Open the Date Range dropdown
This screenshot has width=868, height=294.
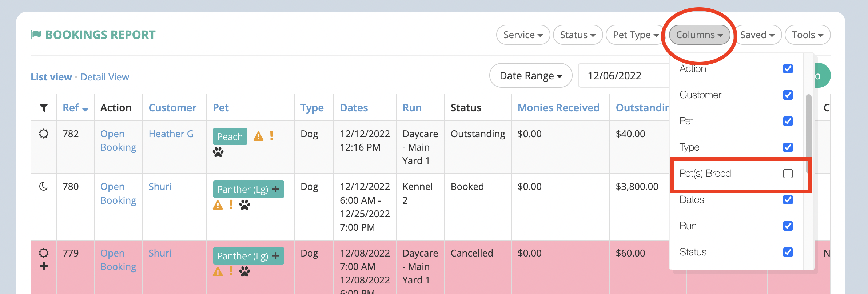531,76
